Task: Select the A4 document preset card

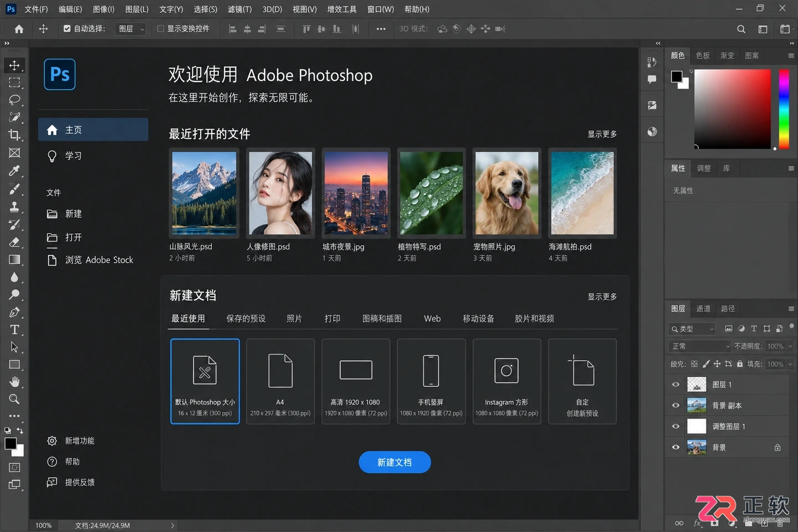Action: click(280, 381)
